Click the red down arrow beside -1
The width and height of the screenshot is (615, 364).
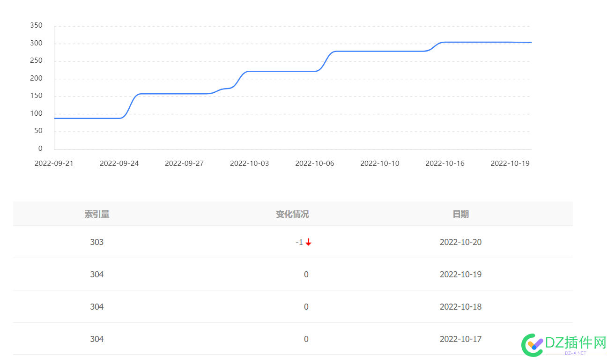308,242
